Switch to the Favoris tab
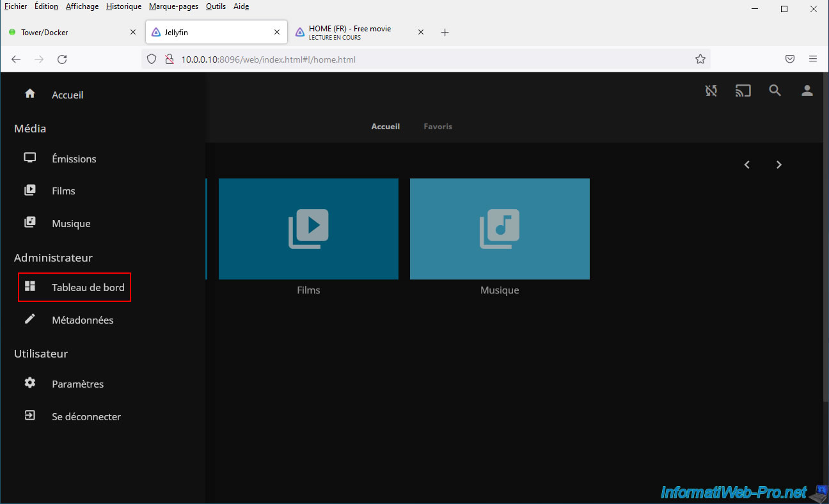 click(438, 127)
